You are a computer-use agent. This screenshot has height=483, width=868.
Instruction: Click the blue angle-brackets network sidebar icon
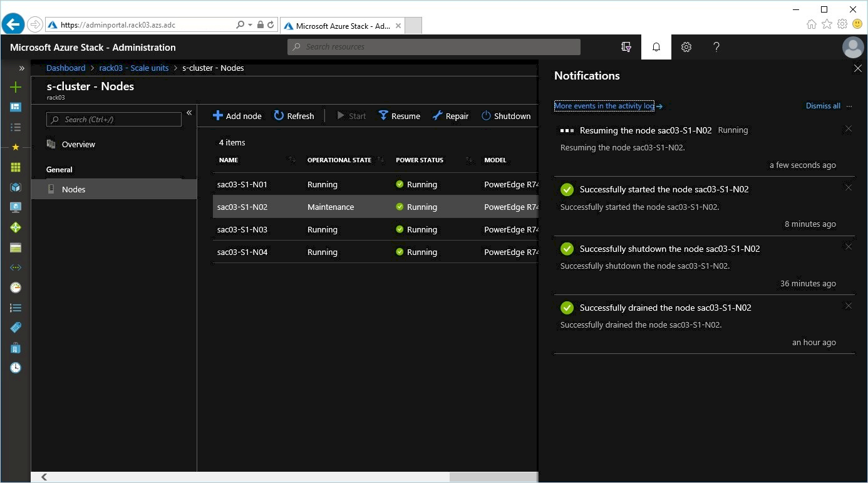click(x=16, y=267)
